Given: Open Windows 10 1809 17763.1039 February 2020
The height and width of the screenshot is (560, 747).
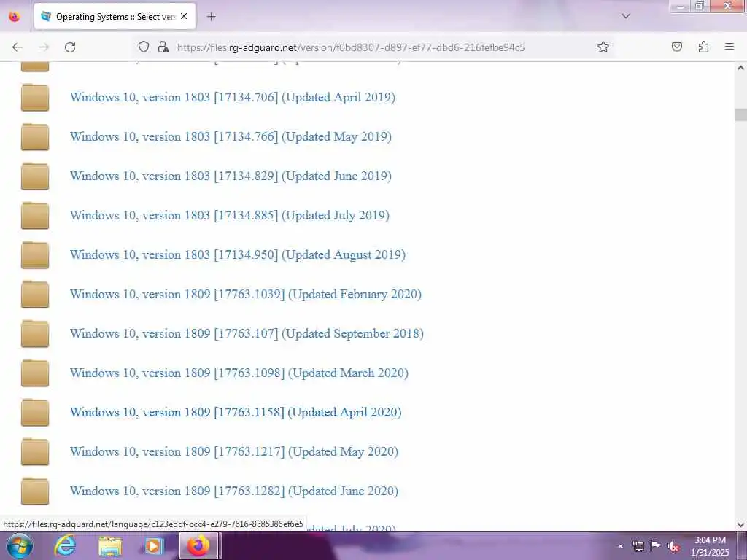Looking at the screenshot, I should click(246, 295).
